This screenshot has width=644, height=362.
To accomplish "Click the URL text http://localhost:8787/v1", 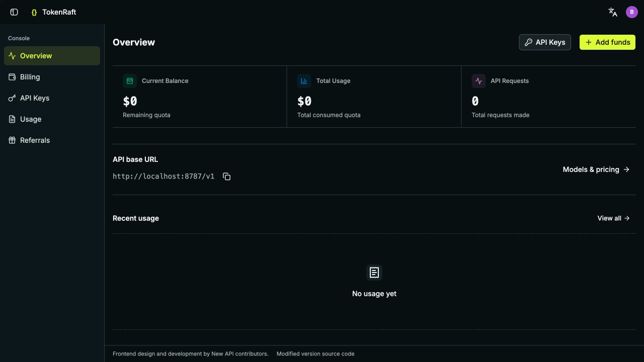I will click(164, 176).
